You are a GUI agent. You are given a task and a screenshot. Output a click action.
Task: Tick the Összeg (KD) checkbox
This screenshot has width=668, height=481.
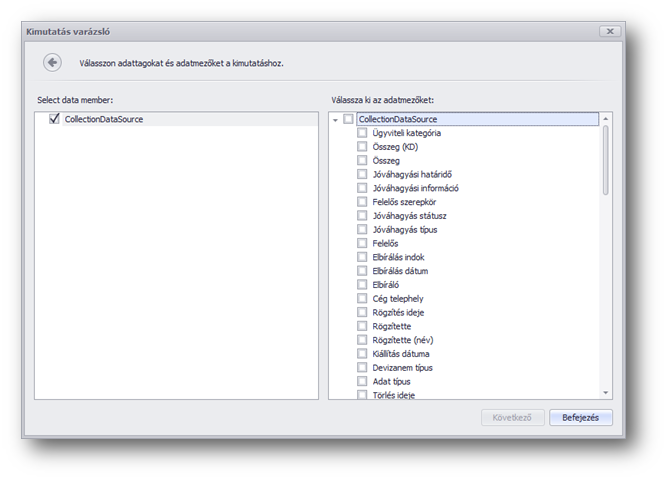[x=362, y=147]
